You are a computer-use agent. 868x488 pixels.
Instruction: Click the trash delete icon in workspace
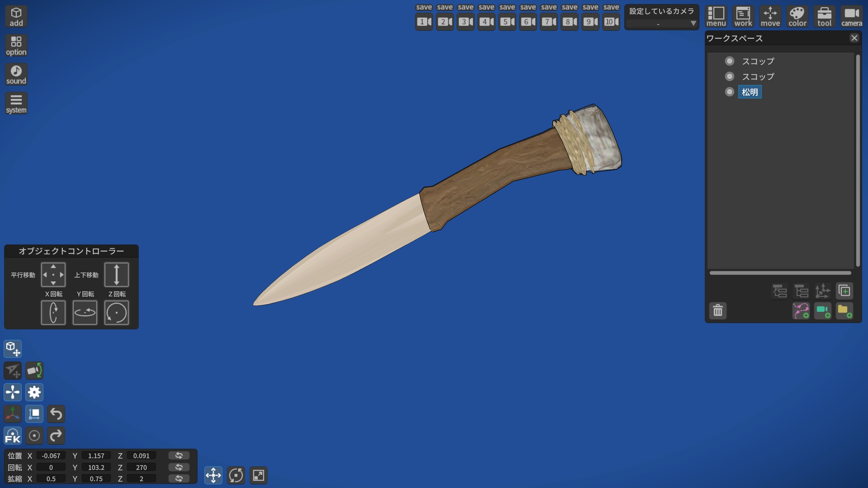click(x=717, y=311)
